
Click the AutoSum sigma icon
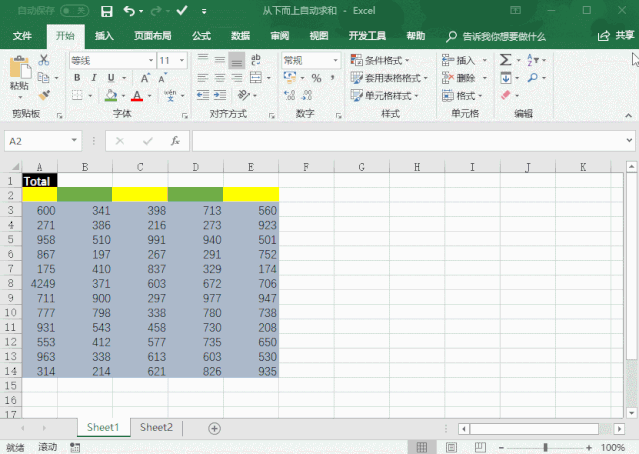(505, 60)
